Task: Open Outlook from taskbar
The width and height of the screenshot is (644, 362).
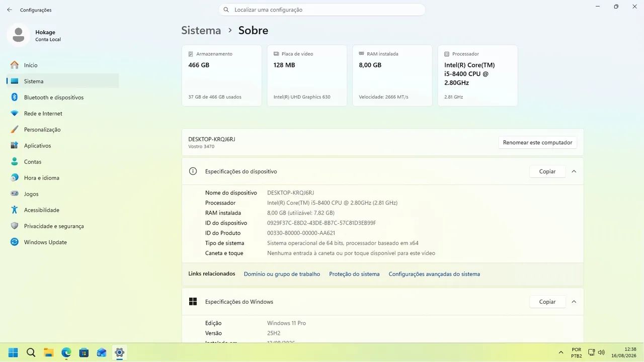Action: (101, 352)
